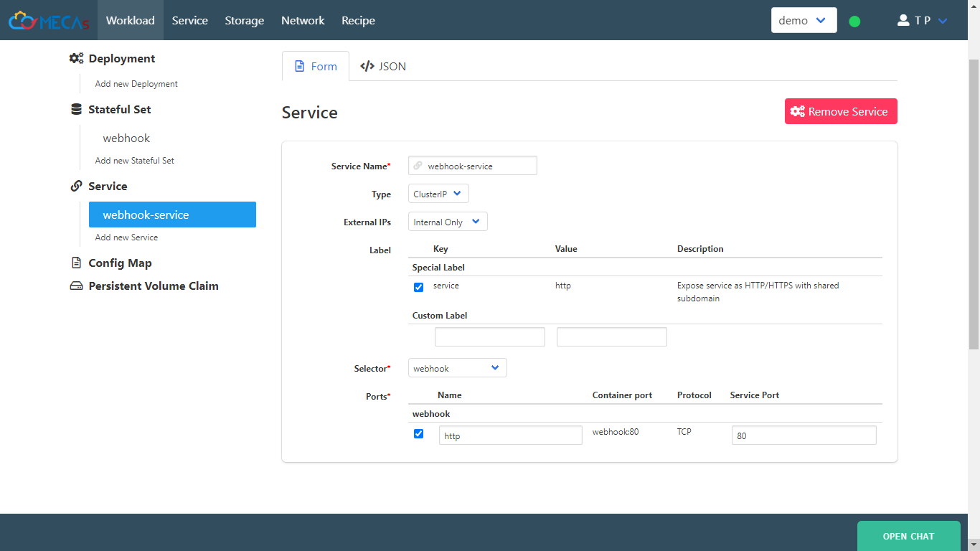
Task: Click the Deployment gears icon in sidebar
Action: point(76,59)
